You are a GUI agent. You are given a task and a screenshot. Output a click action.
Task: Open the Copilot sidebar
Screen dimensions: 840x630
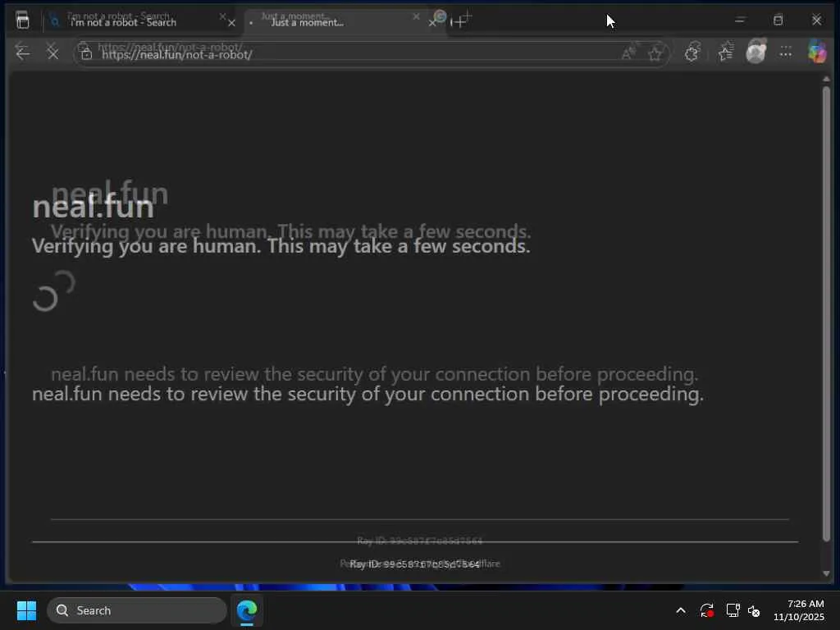(x=818, y=52)
